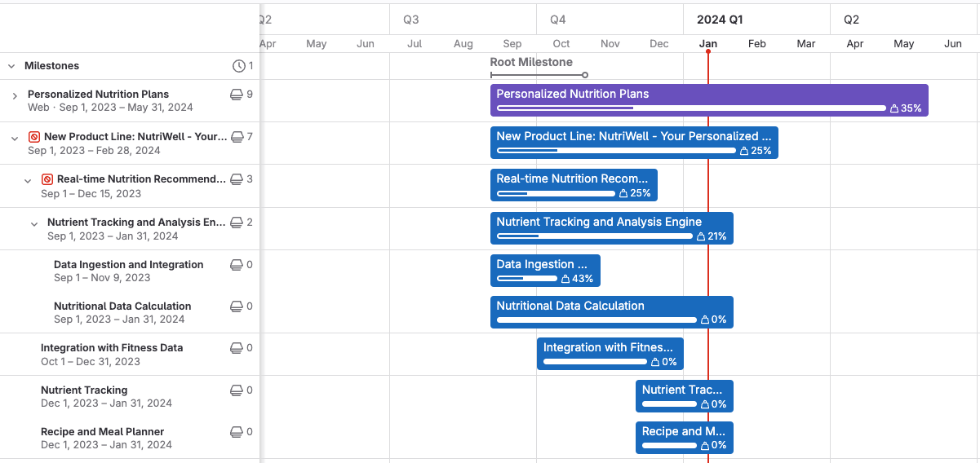980x463 pixels.
Task: Click stack icon on Nutrient Tracking and Analysis row
Action: pyautogui.click(x=237, y=223)
